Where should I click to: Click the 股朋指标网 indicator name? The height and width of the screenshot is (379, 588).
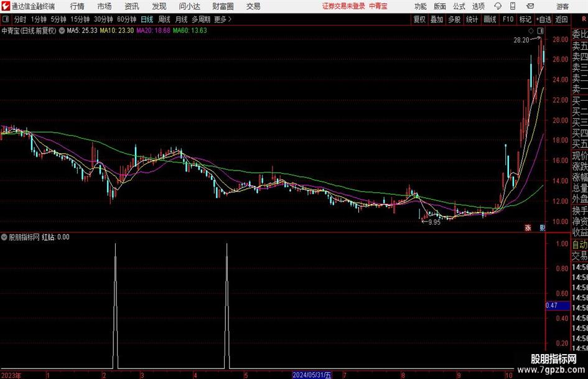pos(24,237)
